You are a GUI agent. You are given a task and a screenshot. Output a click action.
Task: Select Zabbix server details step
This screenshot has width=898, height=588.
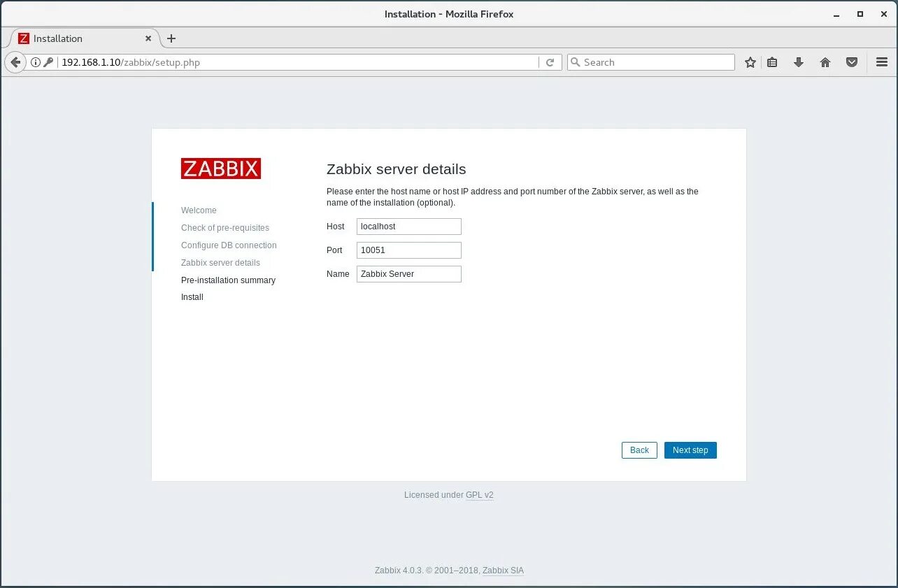220,263
